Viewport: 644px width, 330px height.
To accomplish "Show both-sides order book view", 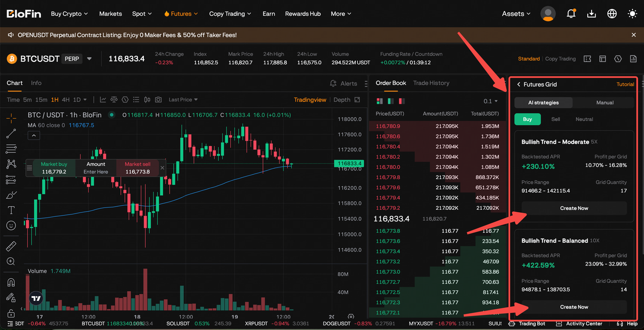I will (x=380, y=102).
